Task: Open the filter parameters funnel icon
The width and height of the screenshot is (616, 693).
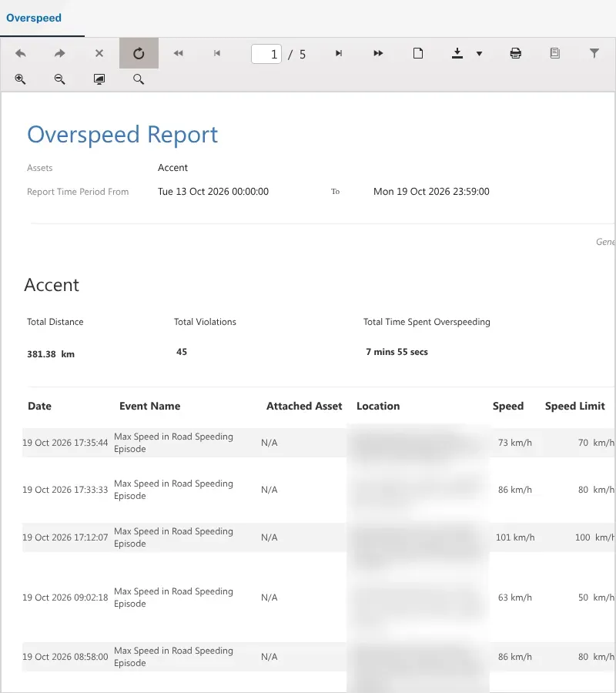Action: (x=594, y=53)
